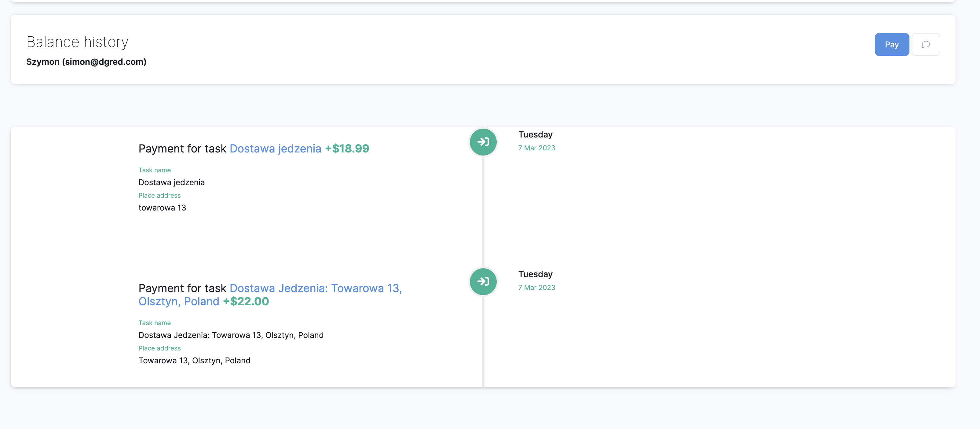This screenshot has width=980, height=429.
Task: Click Towarowa 13, Olsztyn, Poland address
Action: click(x=194, y=361)
